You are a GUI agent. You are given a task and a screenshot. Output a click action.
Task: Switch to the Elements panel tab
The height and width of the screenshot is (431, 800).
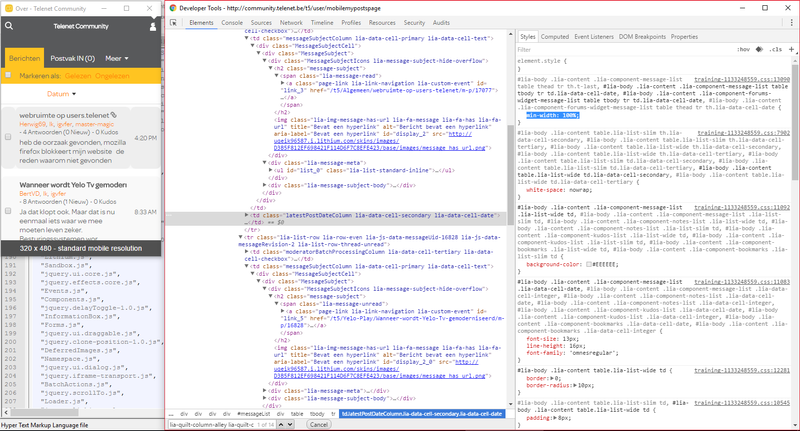(x=201, y=22)
